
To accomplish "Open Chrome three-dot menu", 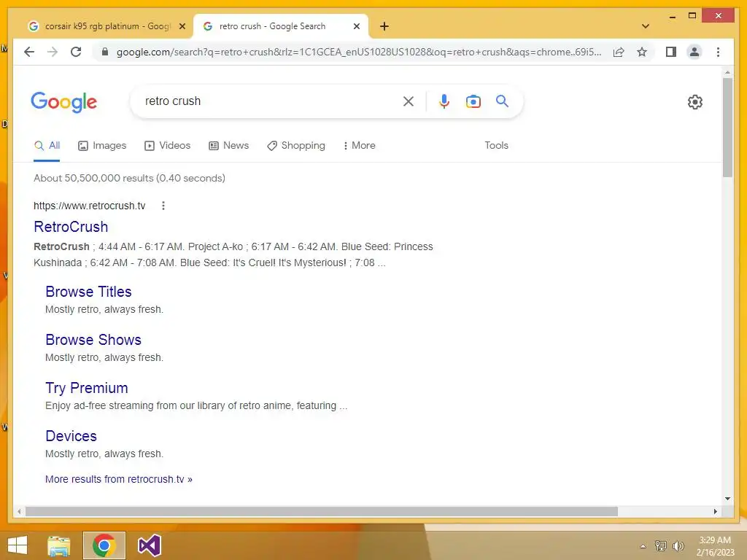I will click(x=718, y=52).
